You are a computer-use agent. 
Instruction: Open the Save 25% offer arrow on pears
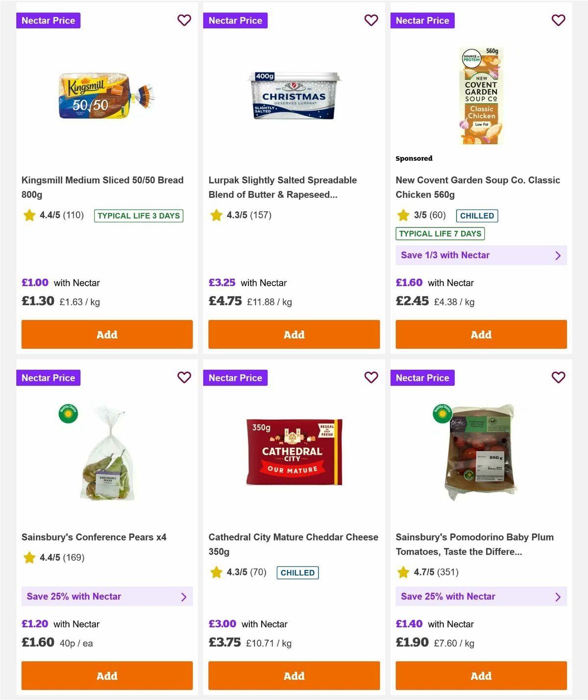pyautogui.click(x=184, y=597)
